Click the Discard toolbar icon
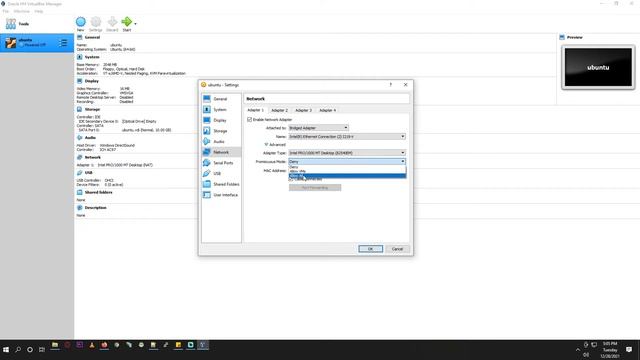 pyautogui.click(x=112, y=24)
